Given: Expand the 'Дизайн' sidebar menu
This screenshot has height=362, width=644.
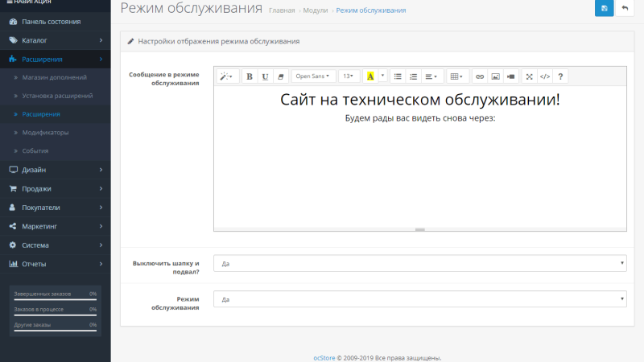Looking at the screenshot, I should pos(55,170).
